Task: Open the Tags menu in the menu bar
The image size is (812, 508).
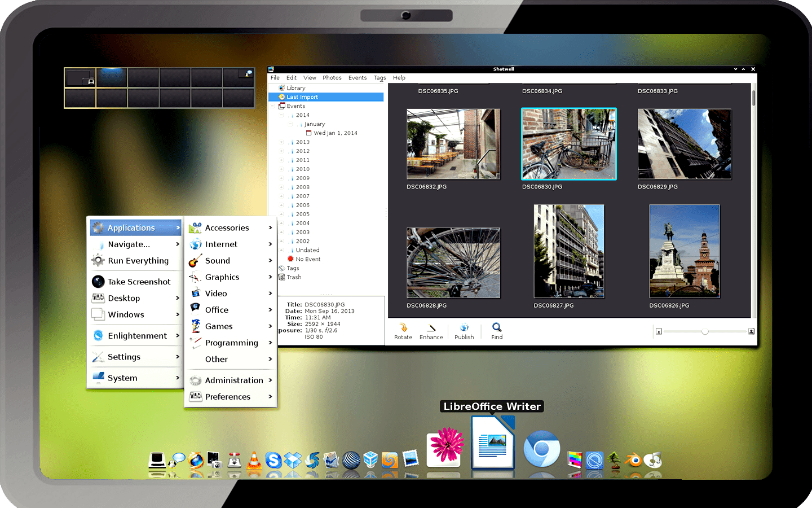Action: pos(379,78)
